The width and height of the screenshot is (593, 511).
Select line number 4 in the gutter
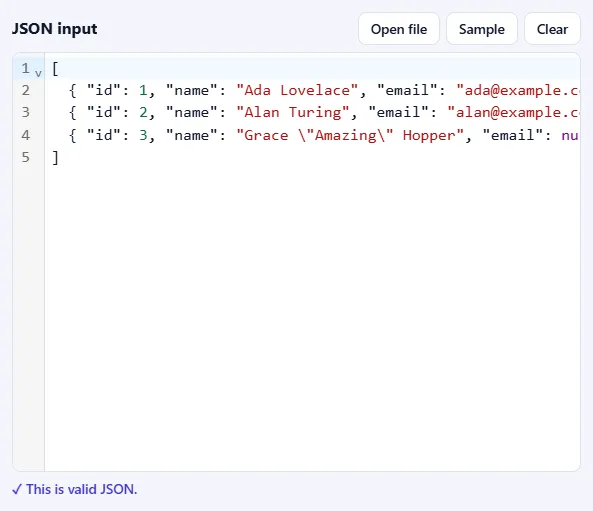pyautogui.click(x=25, y=135)
